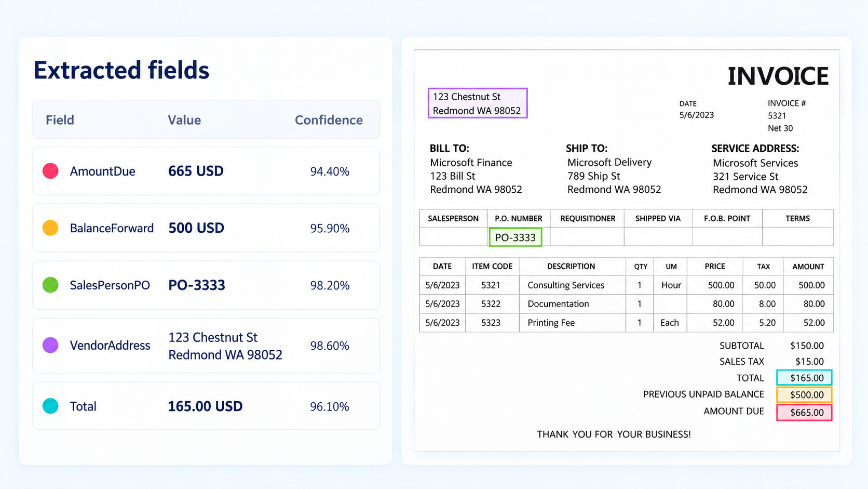Click the 98.60% confidence value
The width and height of the screenshot is (868, 489).
click(330, 346)
